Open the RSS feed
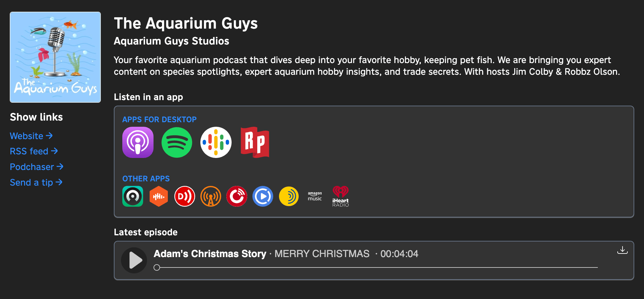644x299 pixels. [34, 151]
